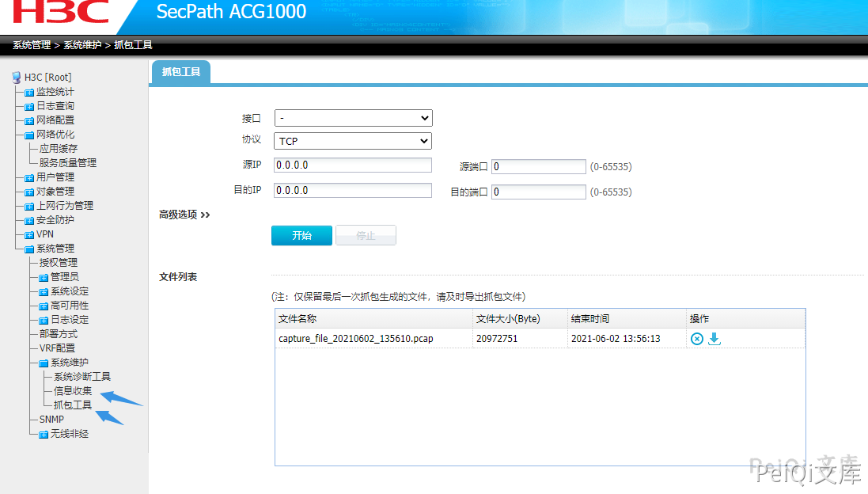This screenshot has height=494, width=868.
Task: Click the download icon for the pcap file
Action: click(x=714, y=339)
